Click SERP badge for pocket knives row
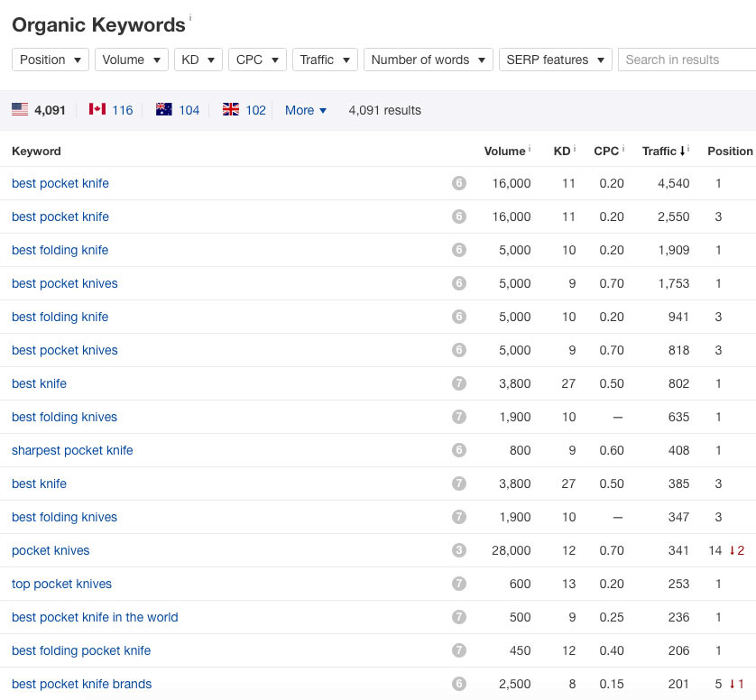This screenshot has width=756, height=700. click(459, 550)
